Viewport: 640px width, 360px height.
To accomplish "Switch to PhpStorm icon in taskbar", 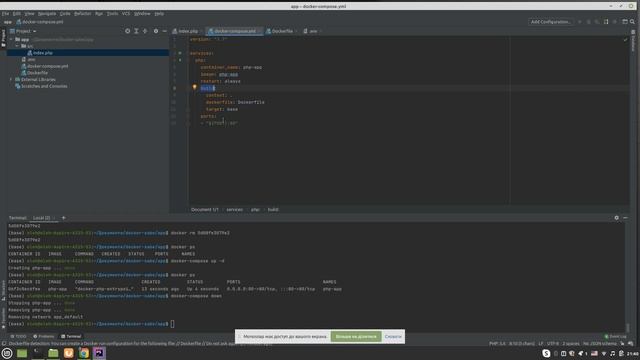I will click(99, 353).
